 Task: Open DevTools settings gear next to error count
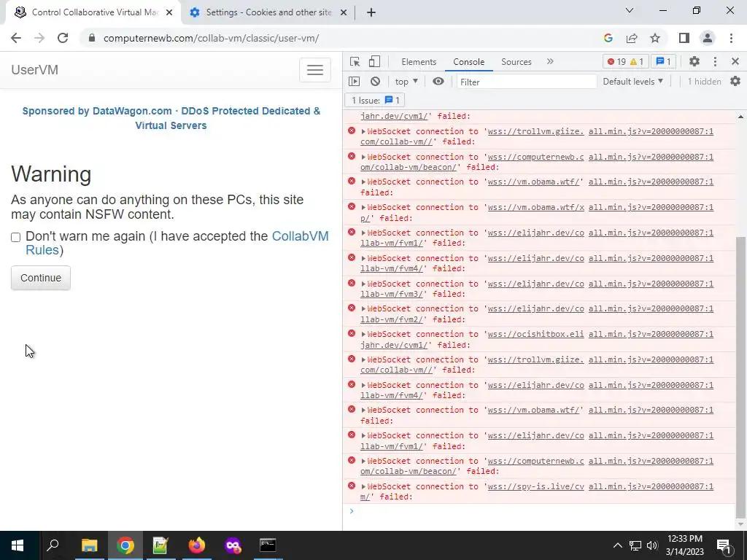pos(694,61)
